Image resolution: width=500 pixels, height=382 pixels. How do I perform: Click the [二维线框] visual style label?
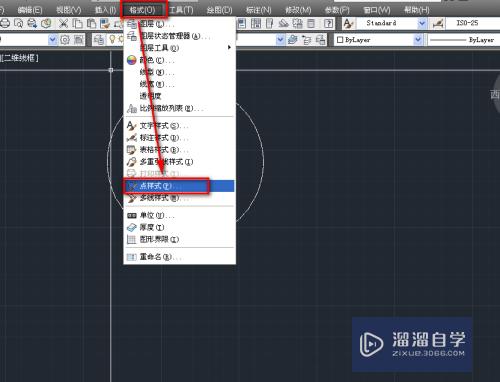(19, 58)
